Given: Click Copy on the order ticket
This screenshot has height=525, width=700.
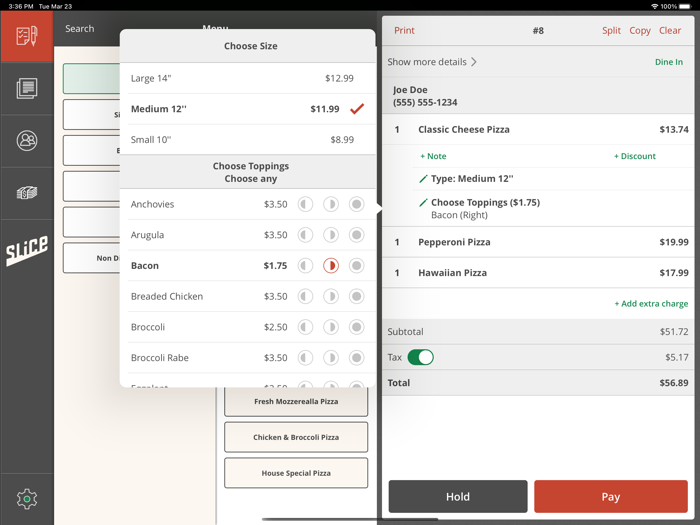Looking at the screenshot, I should [640, 30].
